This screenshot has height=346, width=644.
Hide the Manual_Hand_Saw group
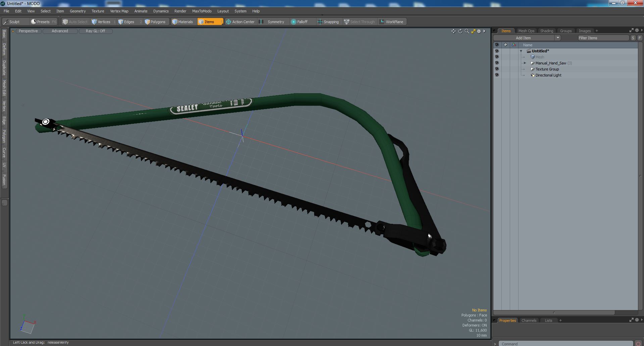click(x=497, y=63)
